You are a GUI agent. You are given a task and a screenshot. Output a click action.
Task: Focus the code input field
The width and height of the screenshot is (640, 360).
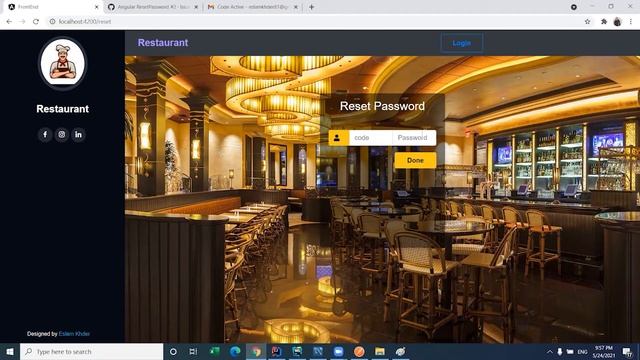tap(371, 138)
